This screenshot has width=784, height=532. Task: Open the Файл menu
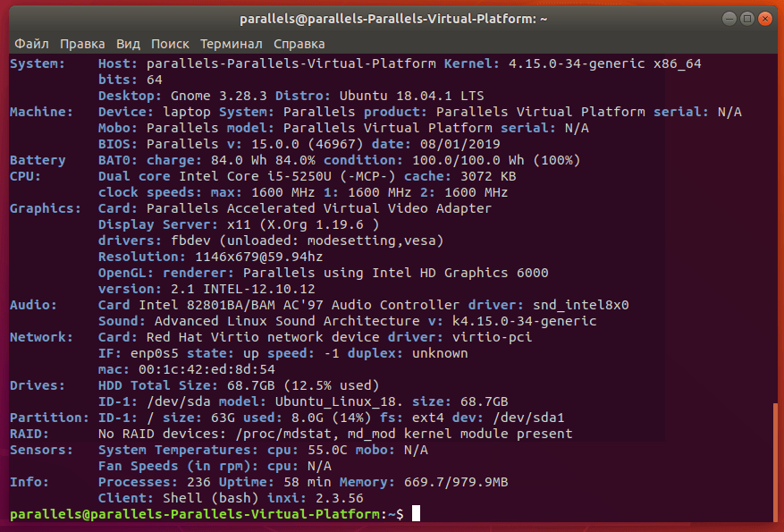pyautogui.click(x=31, y=44)
